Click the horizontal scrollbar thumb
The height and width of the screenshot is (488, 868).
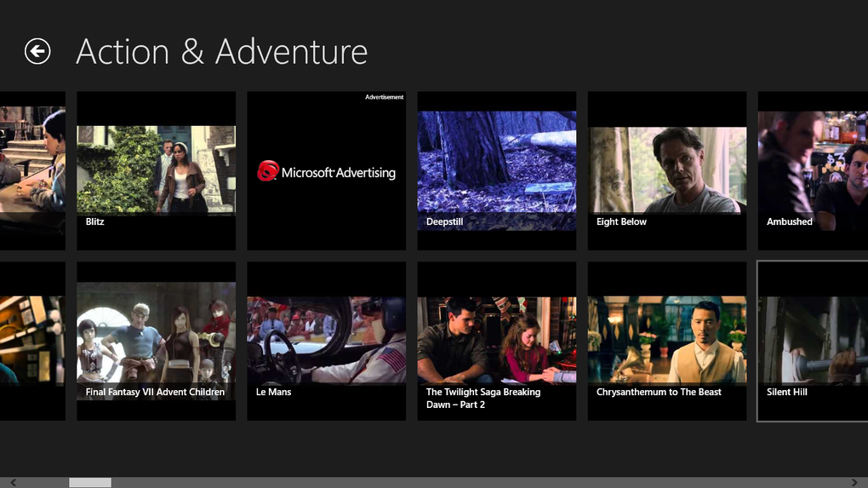pyautogui.click(x=90, y=482)
